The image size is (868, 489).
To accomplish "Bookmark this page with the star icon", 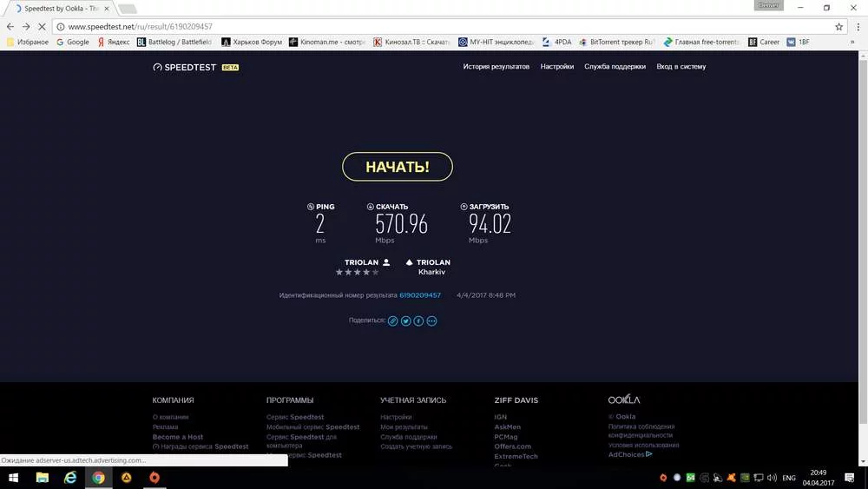I will (838, 27).
